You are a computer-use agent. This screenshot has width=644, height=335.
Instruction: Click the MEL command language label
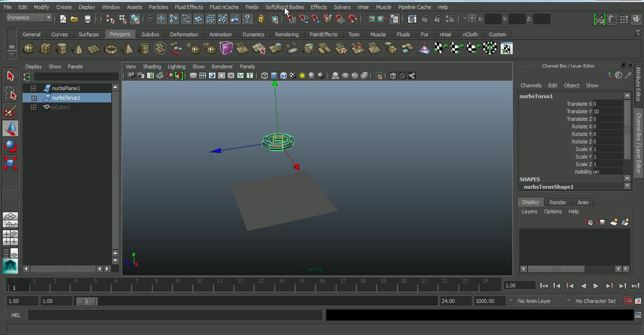pyautogui.click(x=16, y=315)
